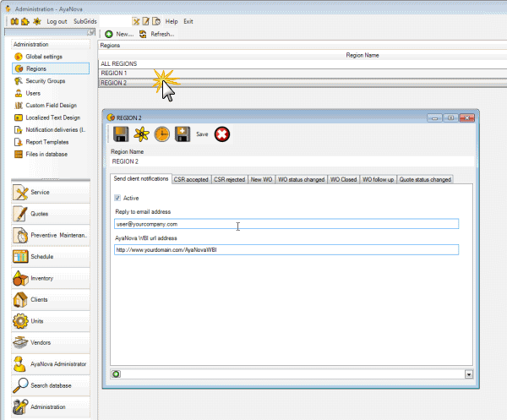Click the floppy disk save icon in REGION 2 window
The width and height of the screenshot is (507, 420).
pyautogui.click(x=121, y=134)
